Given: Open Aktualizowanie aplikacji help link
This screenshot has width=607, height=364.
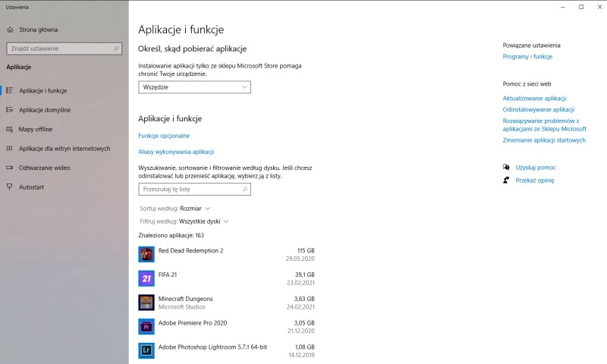Looking at the screenshot, I should [x=534, y=99].
